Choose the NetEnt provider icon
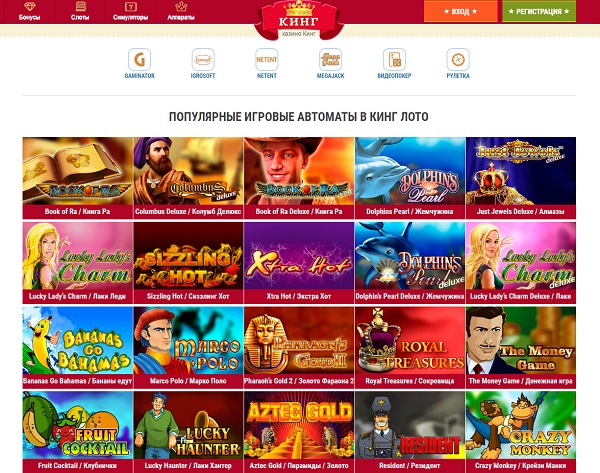This screenshot has width=600, height=473. pyautogui.click(x=267, y=59)
